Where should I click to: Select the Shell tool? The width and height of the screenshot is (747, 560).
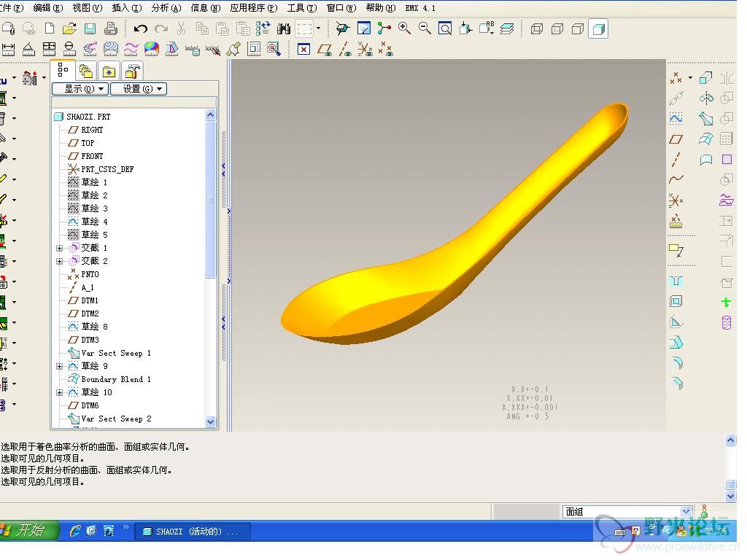(x=676, y=301)
